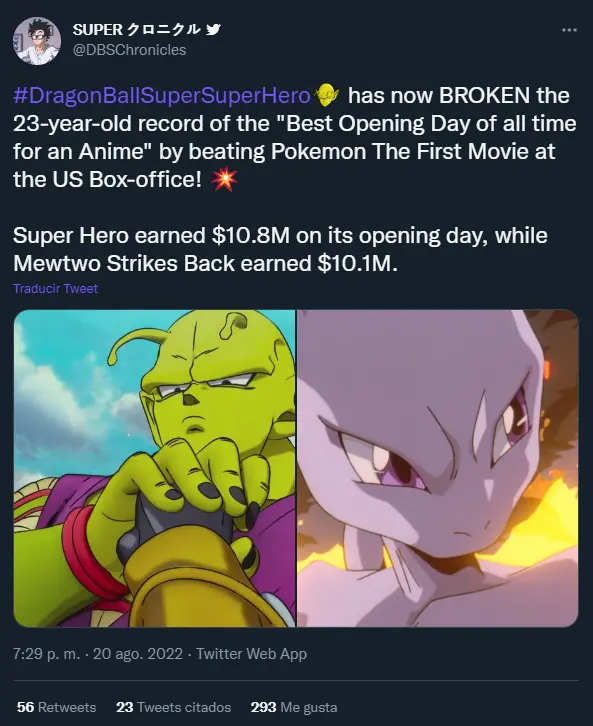Click the 'Mewtwo Strikes Back earned $10.1M' text
593x726 pixels.
(206, 263)
